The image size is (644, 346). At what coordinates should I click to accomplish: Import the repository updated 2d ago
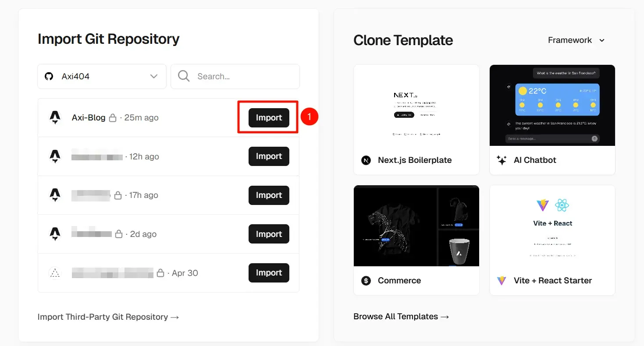(x=269, y=234)
